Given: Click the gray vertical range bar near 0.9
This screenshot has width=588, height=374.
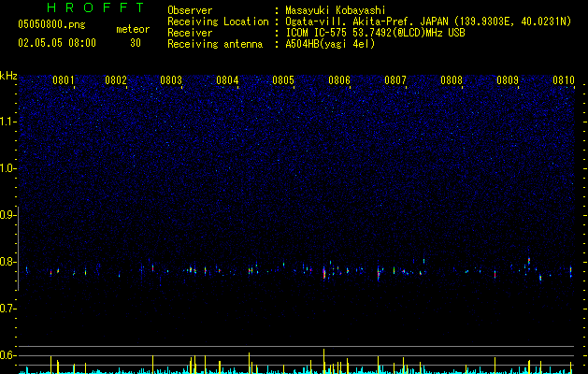Looking at the screenshot, I should click(x=19, y=248).
